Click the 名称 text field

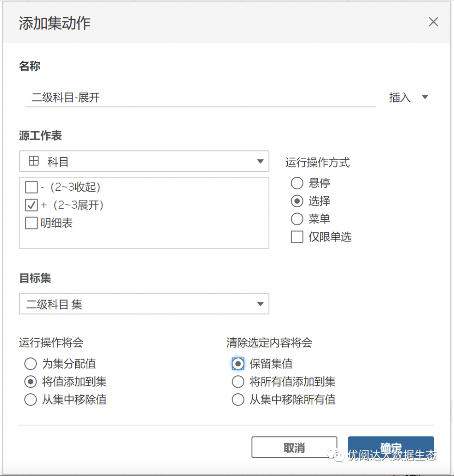click(x=200, y=97)
